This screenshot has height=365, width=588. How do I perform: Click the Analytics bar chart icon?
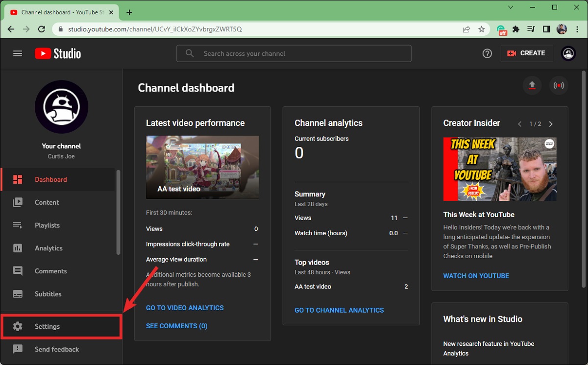(x=18, y=248)
